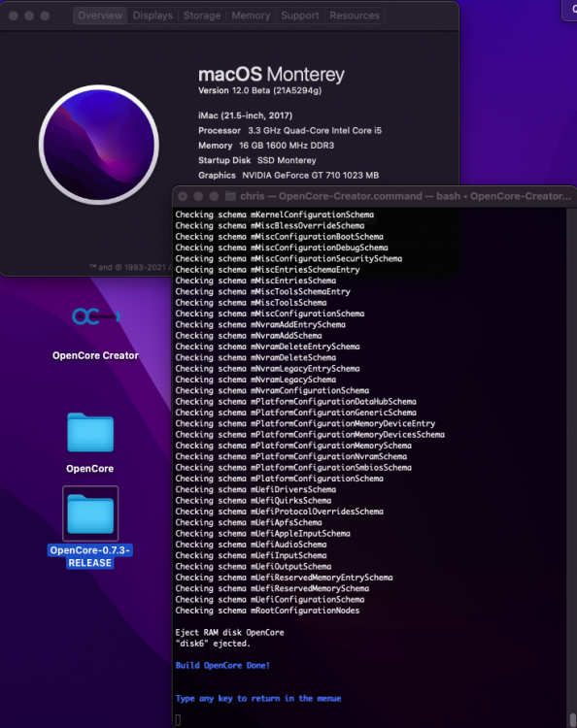Click the 'mNvramLegacySchema' line
Screen dimensions: 577x728
pos(255,380)
